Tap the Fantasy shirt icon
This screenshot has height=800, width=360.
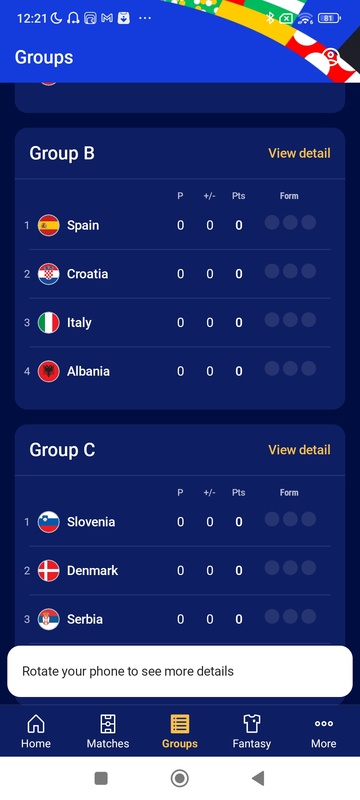point(251,723)
